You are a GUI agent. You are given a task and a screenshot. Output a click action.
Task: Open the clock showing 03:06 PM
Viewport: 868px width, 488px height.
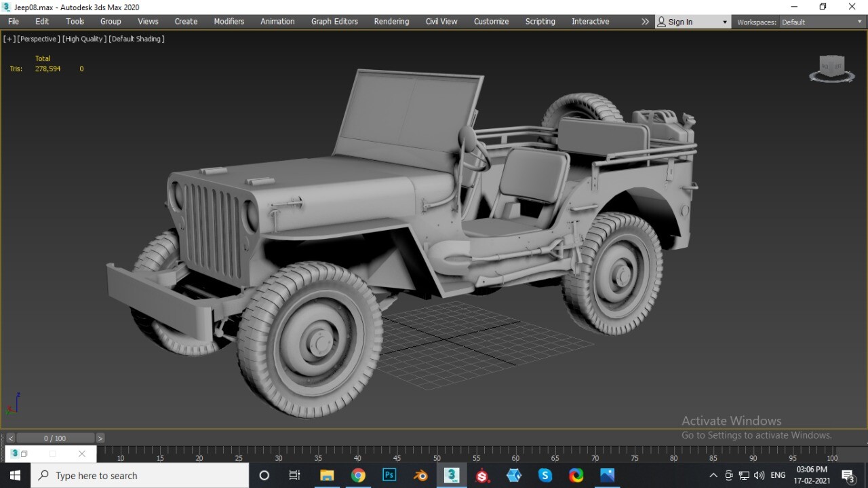812,475
